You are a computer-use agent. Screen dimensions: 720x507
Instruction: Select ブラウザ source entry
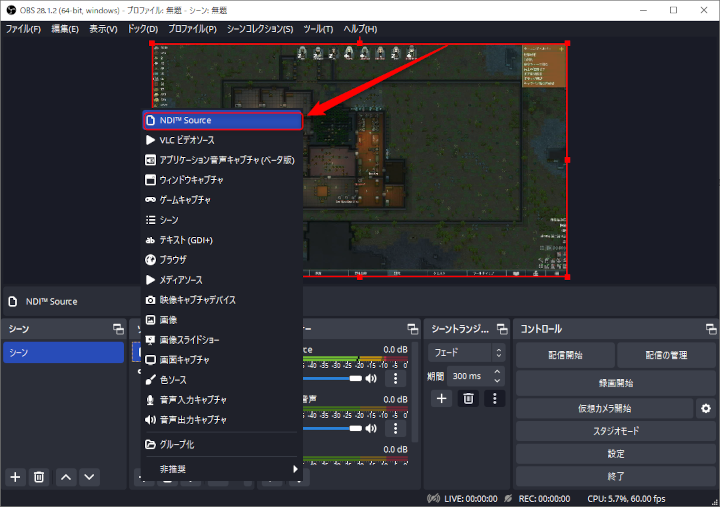coord(222,260)
